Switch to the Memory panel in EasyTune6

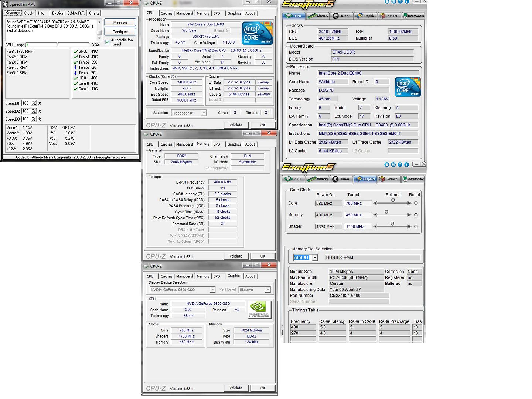point(317,16)
